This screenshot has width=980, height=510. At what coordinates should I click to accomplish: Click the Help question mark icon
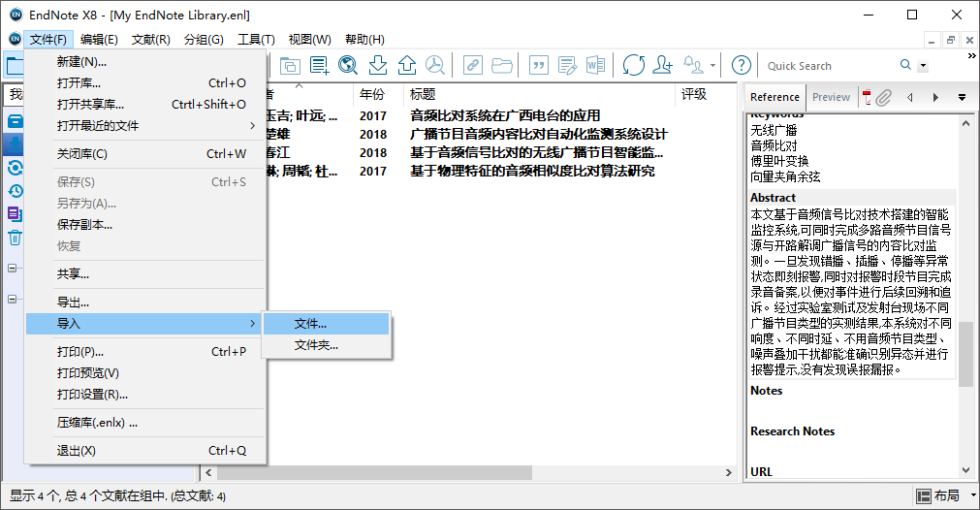click(742, 65)
